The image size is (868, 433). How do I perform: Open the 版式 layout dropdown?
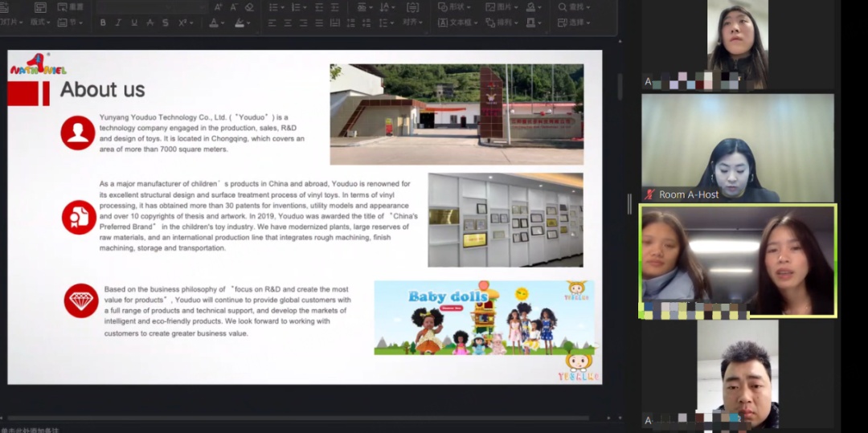pyautogui.click(x=40, y=22)
